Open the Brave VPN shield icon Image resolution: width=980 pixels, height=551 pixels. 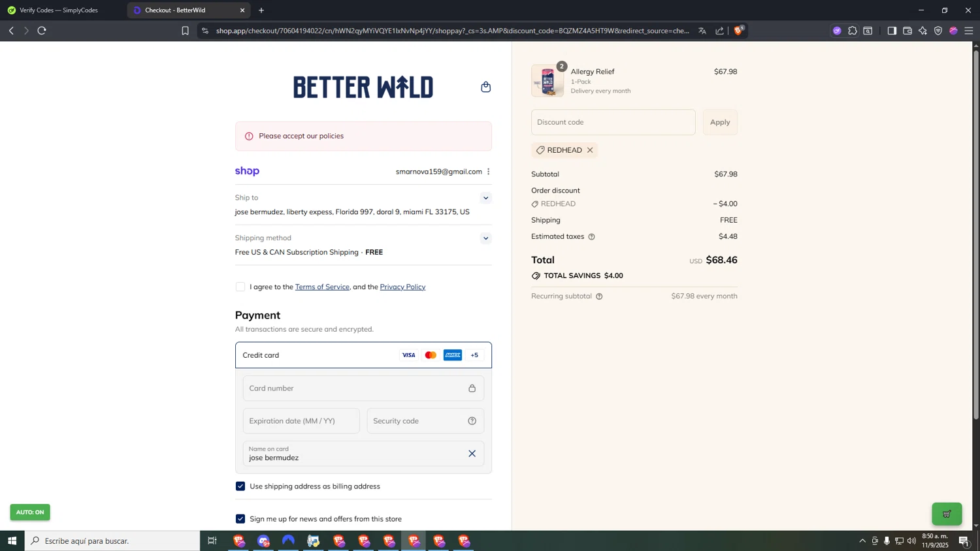click(x=938, y=31)
